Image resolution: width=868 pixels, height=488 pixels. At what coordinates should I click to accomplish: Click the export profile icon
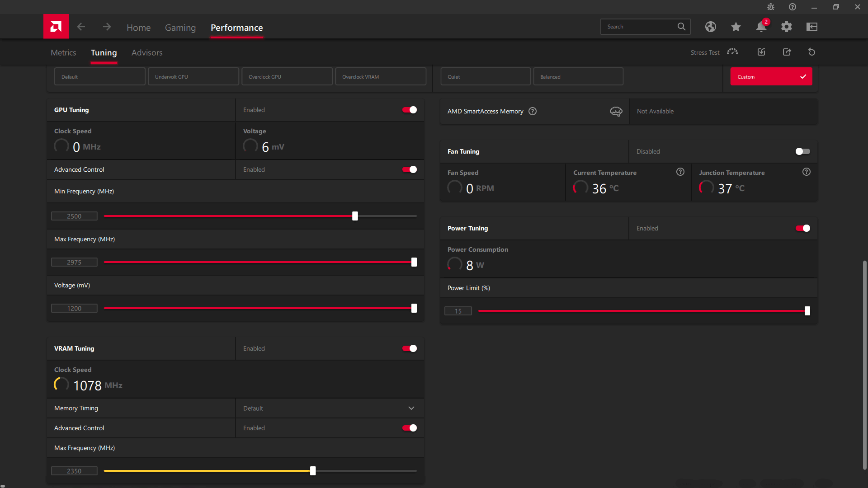(x=787, y=52)
